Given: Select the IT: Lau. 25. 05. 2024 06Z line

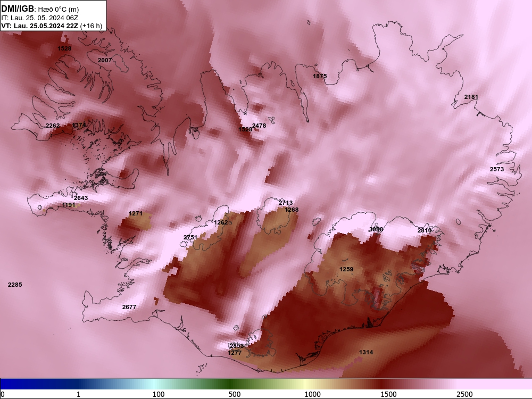Looking at the screenshot, I should point(40,18).
